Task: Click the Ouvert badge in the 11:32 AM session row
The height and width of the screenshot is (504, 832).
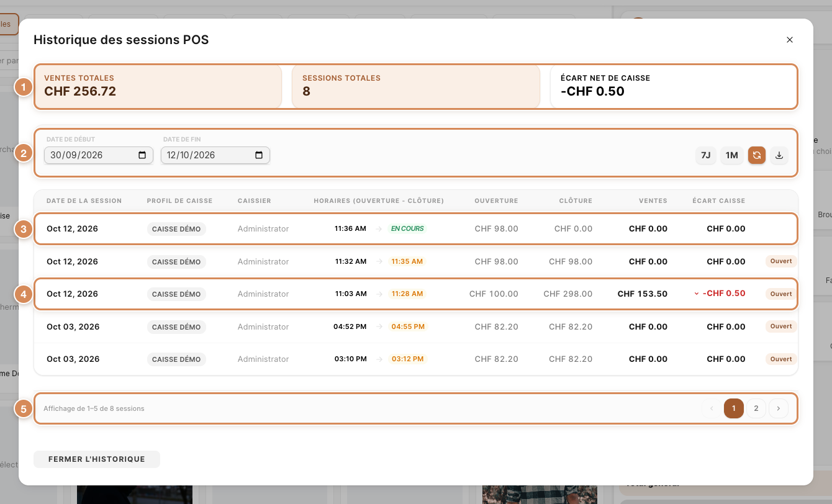Action: 781,261
